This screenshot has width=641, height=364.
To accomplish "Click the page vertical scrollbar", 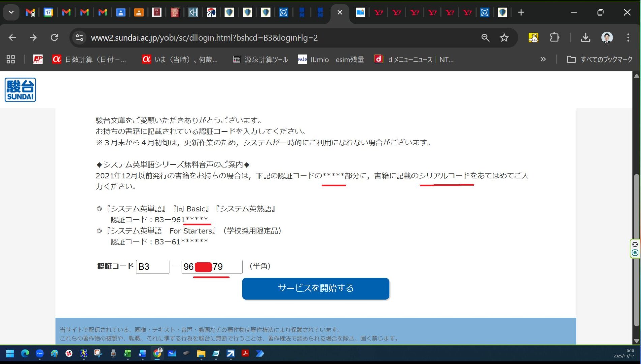I will click(636, 249).
